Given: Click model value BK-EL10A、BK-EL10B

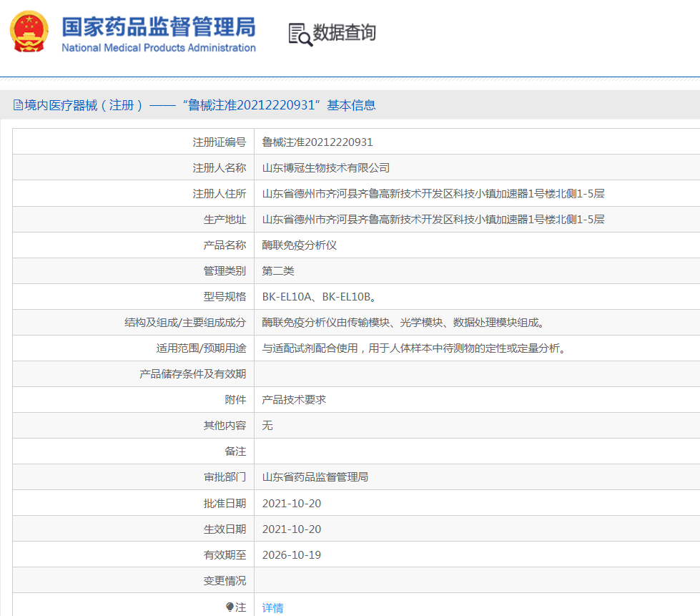Looking at the screenshot, I should coord(318,297).
